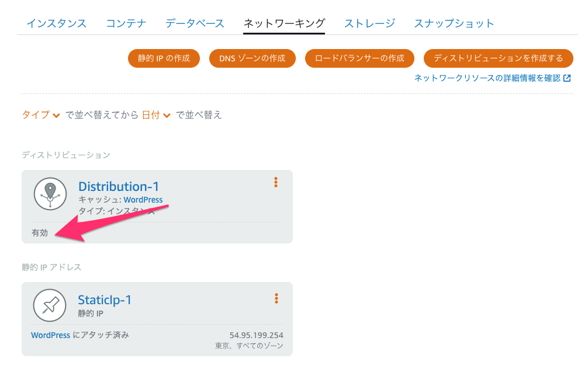Viewport: 588px width, 376px height.
Task: Click the 静的 IP の作成 button
Action: (x=164, y=58)
